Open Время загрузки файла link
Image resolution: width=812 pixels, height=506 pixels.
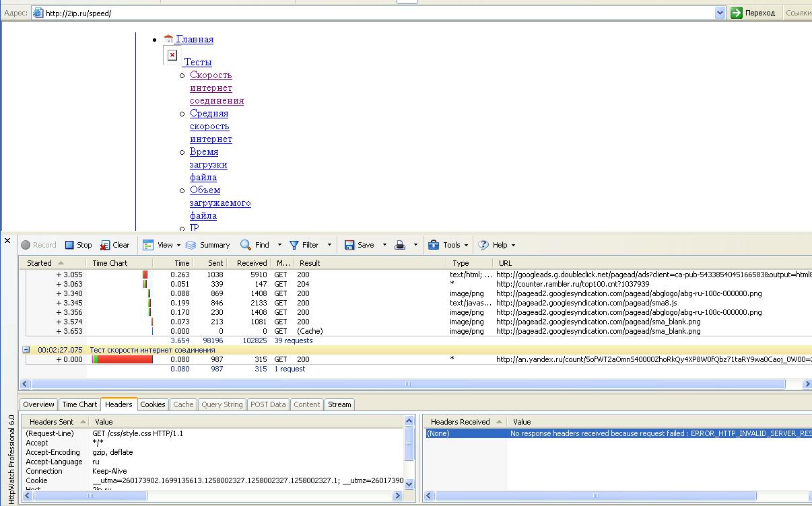pos(209,164)
